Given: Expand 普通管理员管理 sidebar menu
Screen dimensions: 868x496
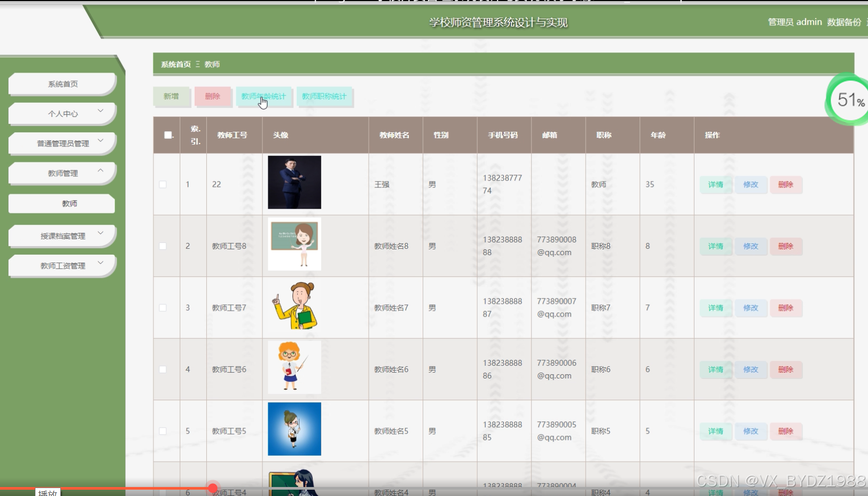Looking at the screenshot, I should [62, 143].
